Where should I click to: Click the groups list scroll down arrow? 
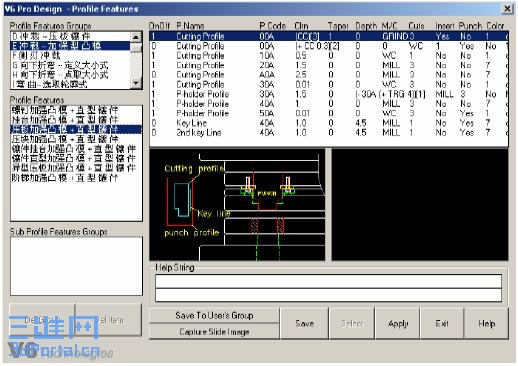coord(136,83)
